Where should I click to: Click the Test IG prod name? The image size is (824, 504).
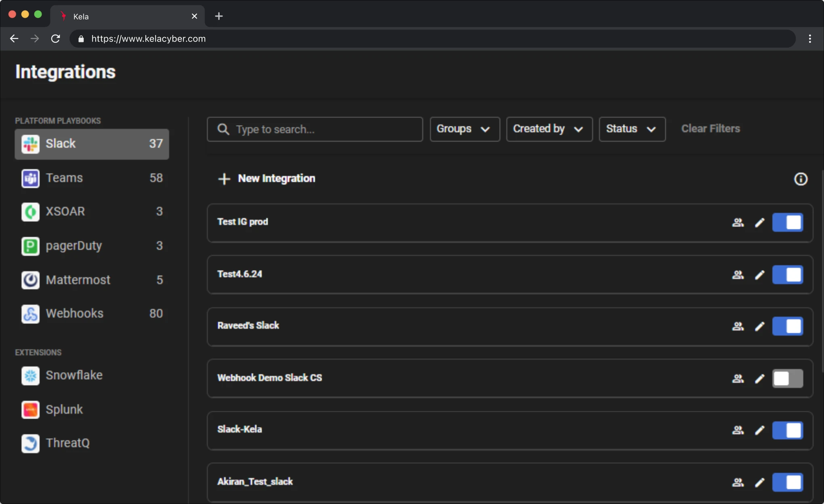pos(242,222)
